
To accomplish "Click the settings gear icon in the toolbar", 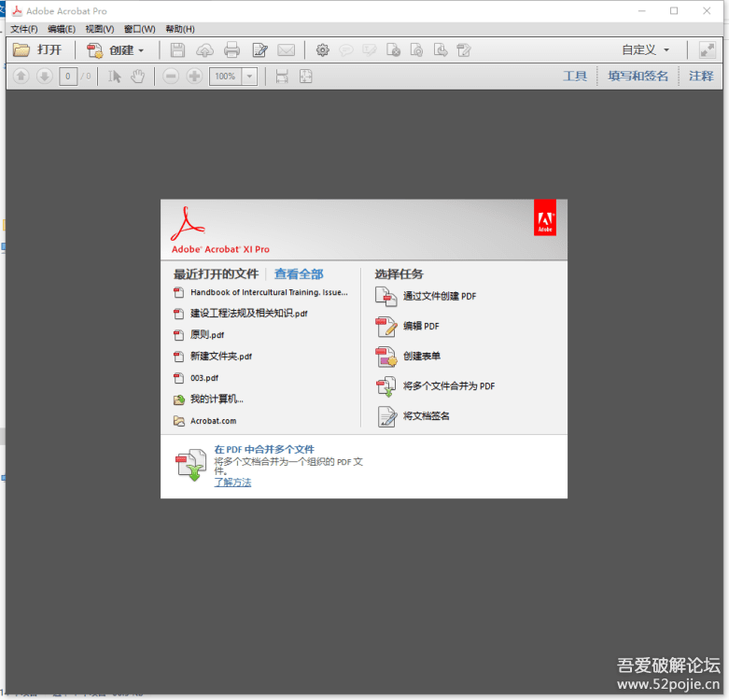I will point(322,50).
